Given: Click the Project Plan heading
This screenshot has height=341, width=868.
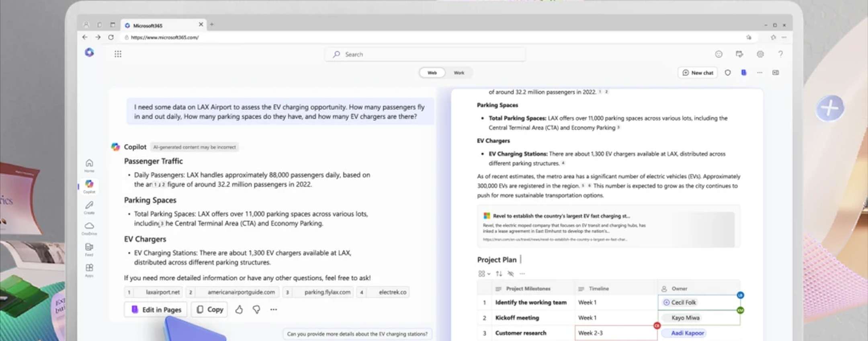Looking at the screenshot, I should tap(497, 260).
